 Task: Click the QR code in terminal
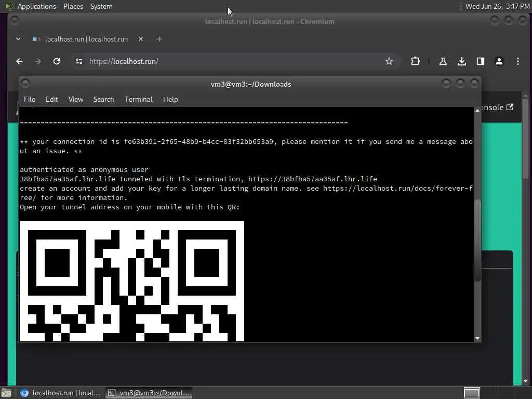click(131, 281)
